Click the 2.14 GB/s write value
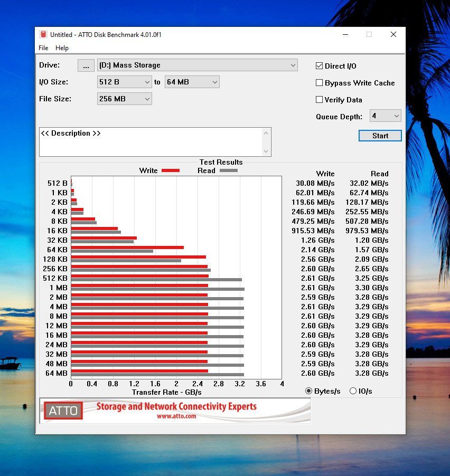450x476 pixels. pos(318,250)
